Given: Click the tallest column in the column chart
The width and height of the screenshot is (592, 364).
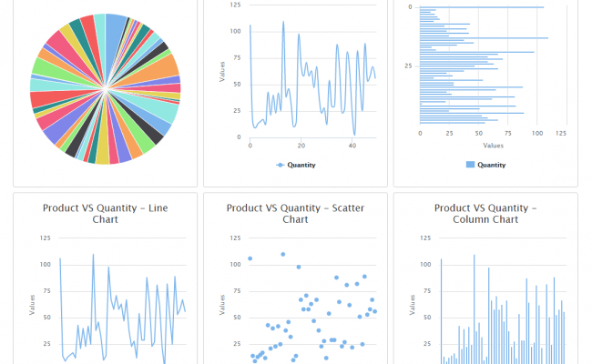Looking at the screenshot, I should click(x=475, y=309).
